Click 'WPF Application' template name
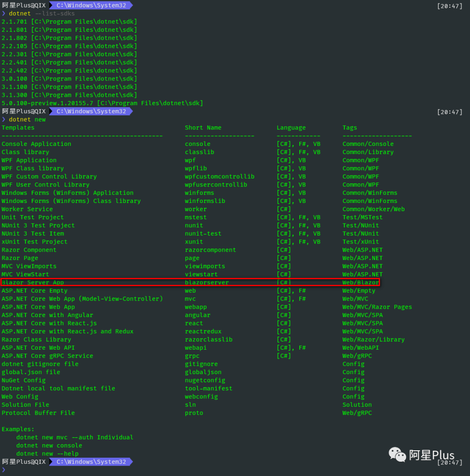 pyautogui.click(x=29, y=160)
